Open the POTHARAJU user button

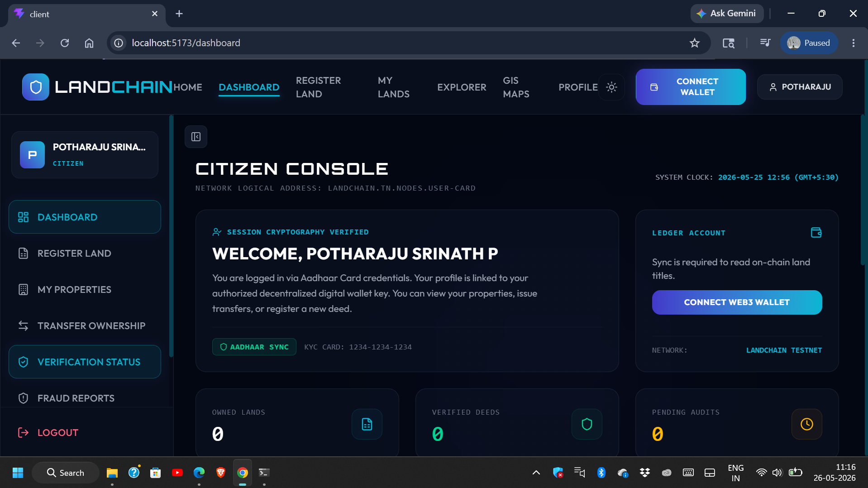[800, 87]
